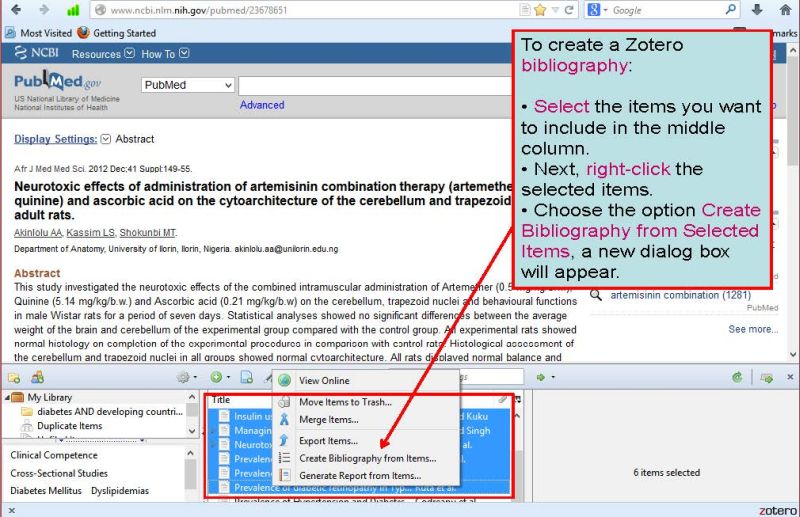Screen dimensions: 800x517
Task: Collapse the My Library tree
Action: tap(5, 397)
